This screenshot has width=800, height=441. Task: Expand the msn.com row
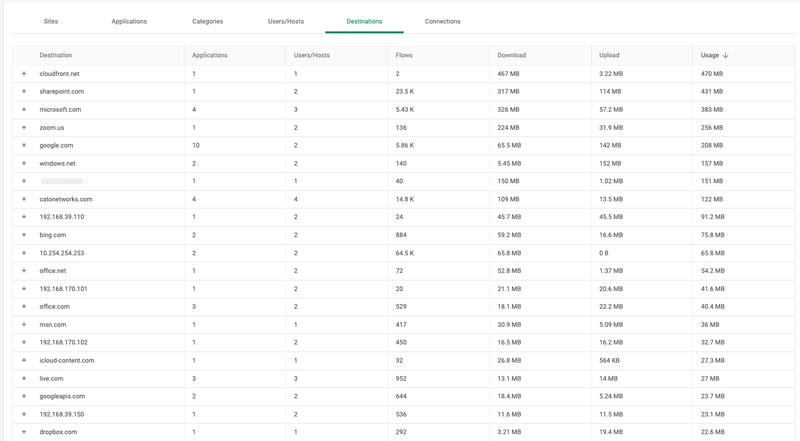24,325
